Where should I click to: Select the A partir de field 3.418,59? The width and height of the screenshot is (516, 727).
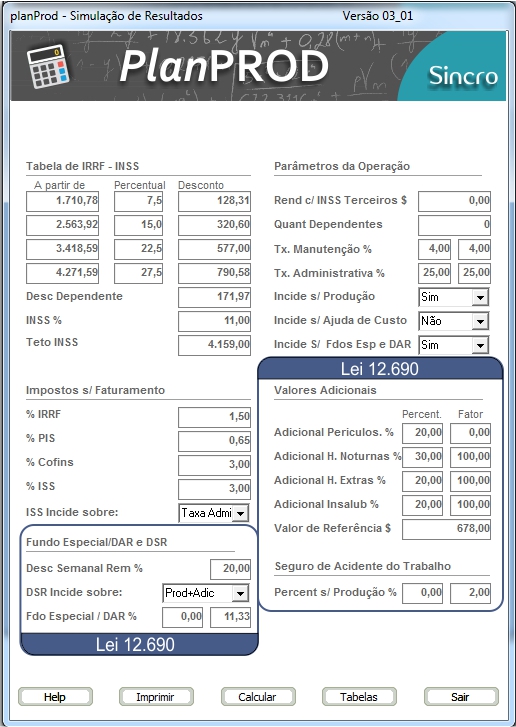click(x=63, y=249)
